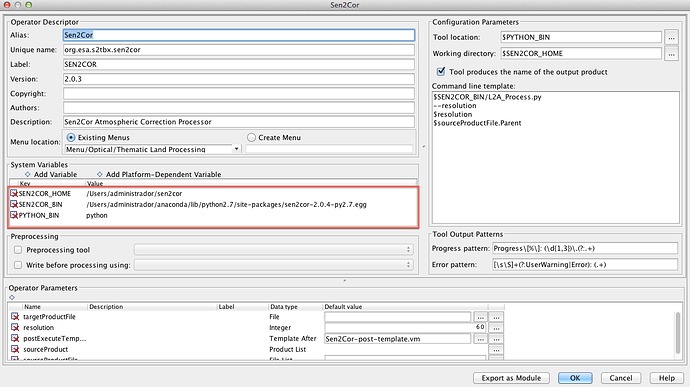
Task: Open Help for this dialog
Action: (x=667, y=378)
